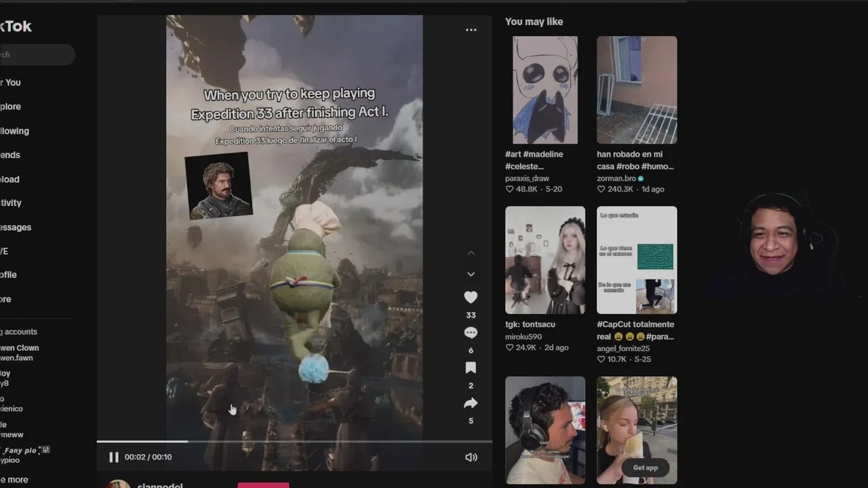Screen dimensions: 868x488
Task: Expand the See more accounts link
Action: (14, 480)
